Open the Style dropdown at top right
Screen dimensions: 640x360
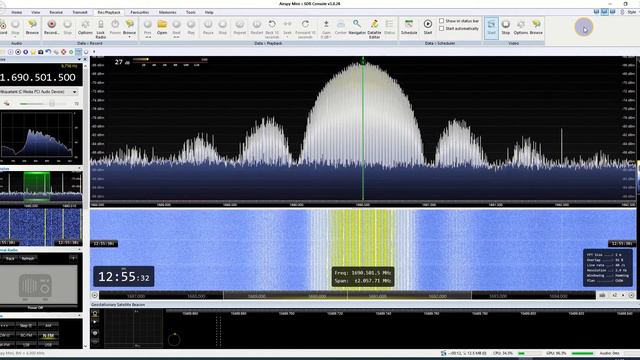(x=631, y=12)
